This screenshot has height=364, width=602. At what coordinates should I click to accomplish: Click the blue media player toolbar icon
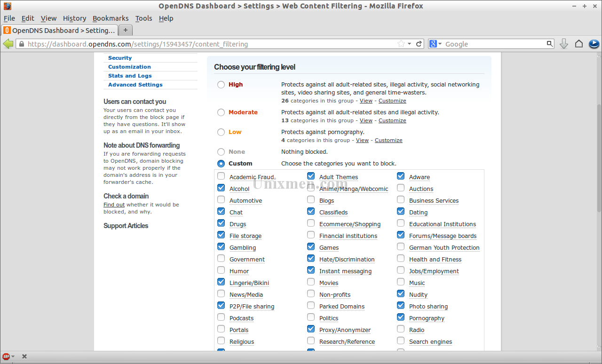click(594, 44)
